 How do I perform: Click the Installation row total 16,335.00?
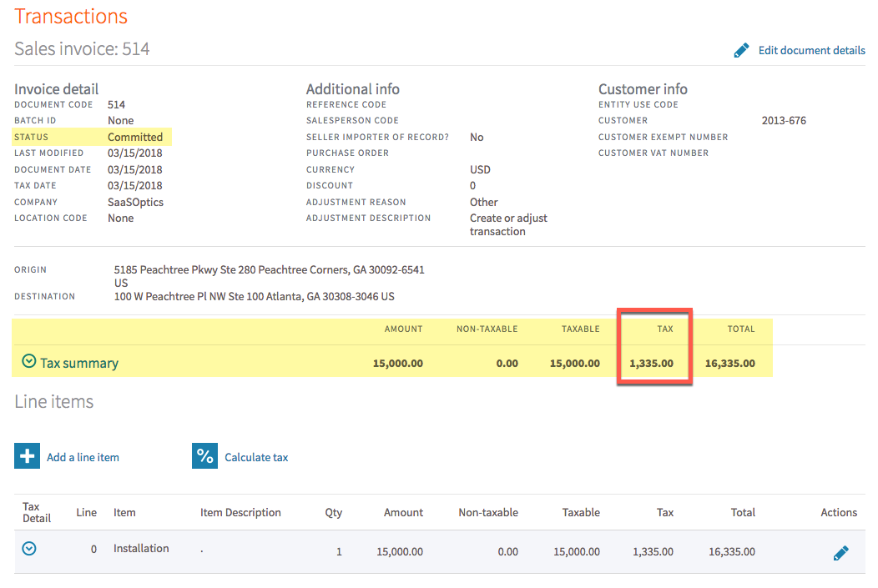[x=732, y=551]
